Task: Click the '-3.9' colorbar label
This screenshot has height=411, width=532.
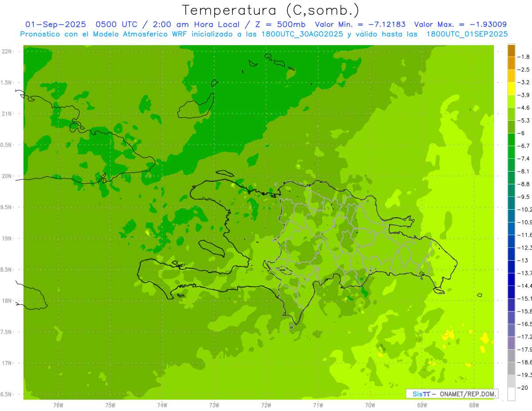Action: (524, 95)
